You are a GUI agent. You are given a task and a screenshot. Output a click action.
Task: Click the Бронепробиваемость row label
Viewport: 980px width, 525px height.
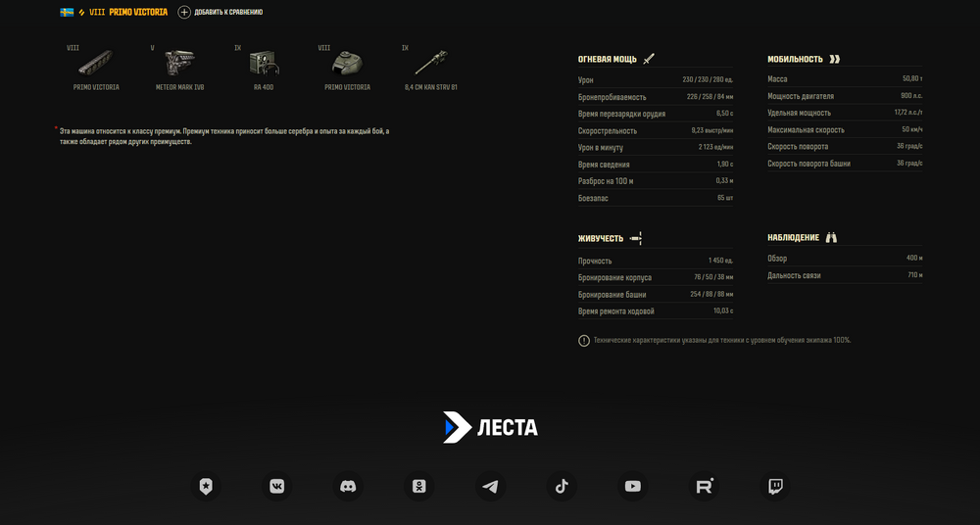tap(612, 97)
